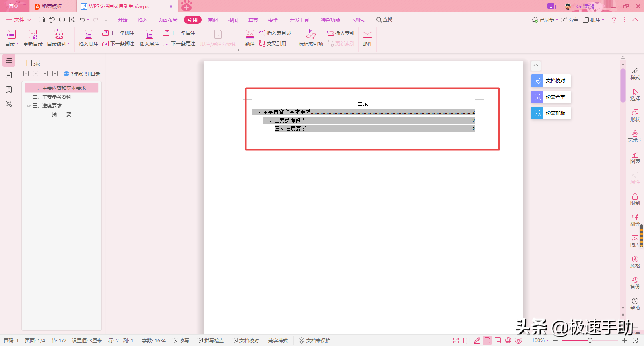The image size is (644, 346).
Task: Click 智能识别目录 smart TOC recognition
Action: tap(82, 74)
